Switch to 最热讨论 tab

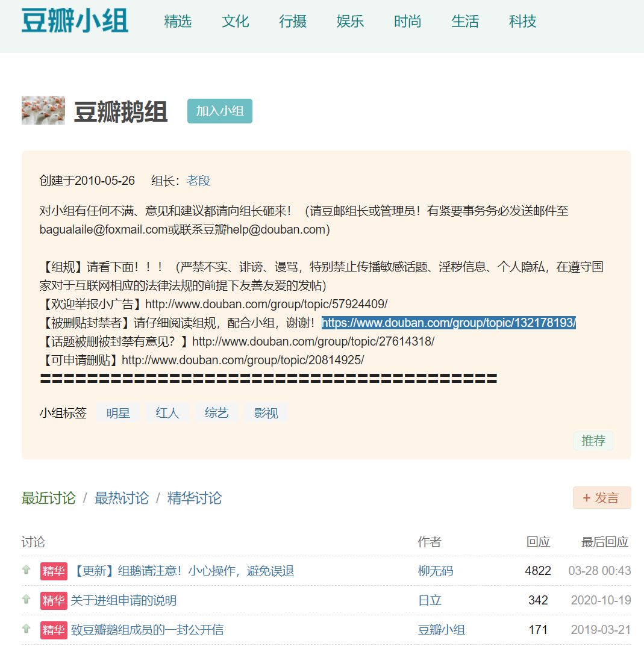click(121, 498)
